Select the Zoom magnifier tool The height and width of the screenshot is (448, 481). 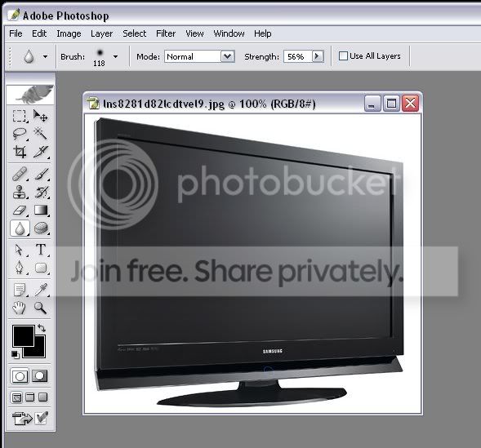(41, 308)
